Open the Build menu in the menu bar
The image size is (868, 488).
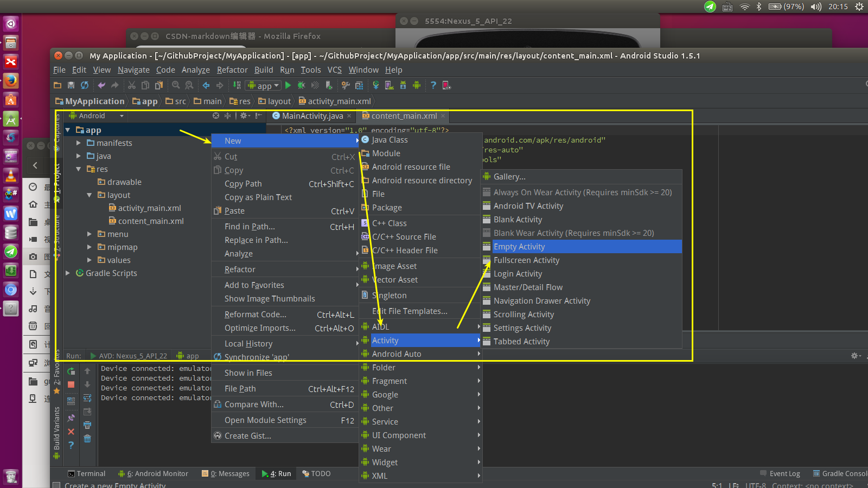click(x=264, y=70)
